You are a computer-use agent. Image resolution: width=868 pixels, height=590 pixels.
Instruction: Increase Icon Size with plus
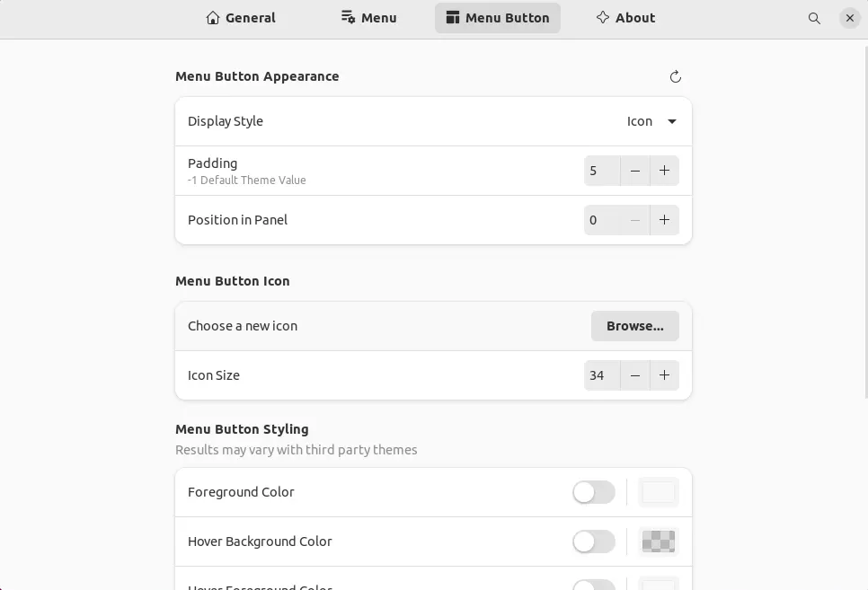tap(664, 375)
